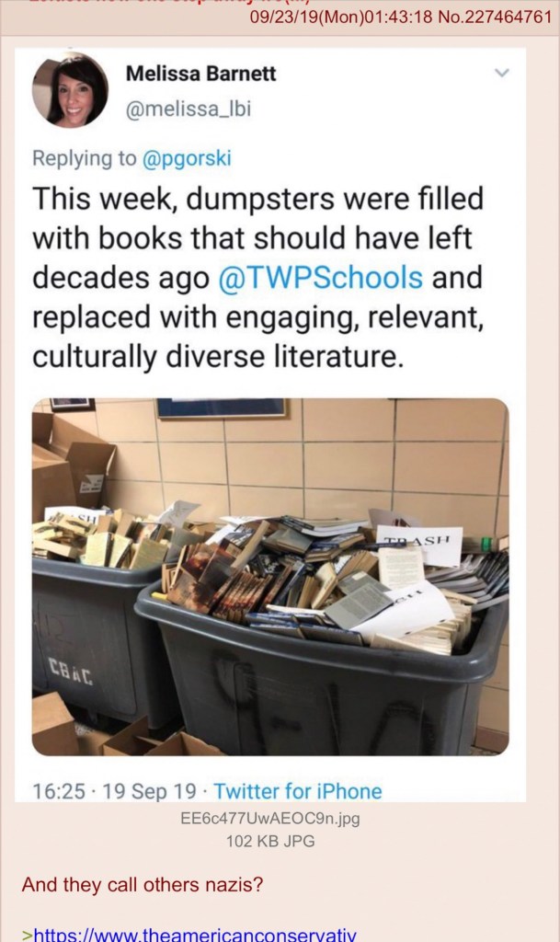Click the Melissa Barnett display name
Image resolution: width=560 pixels, height=942 pixels.
click(x=201, y=74)
